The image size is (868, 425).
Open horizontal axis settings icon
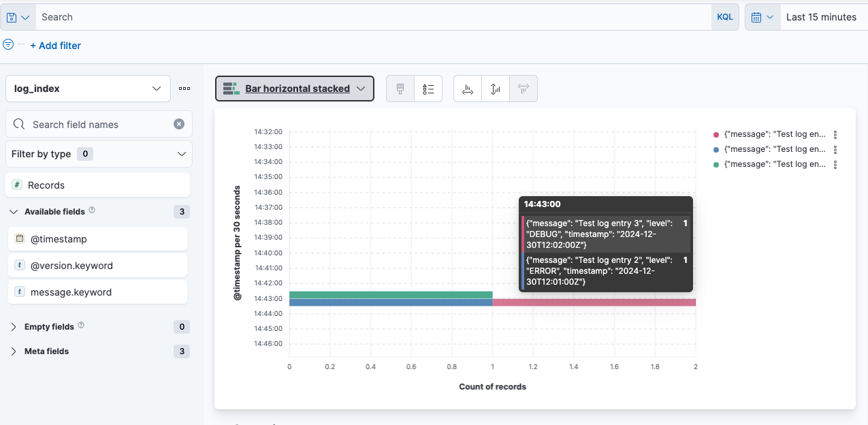468,89
